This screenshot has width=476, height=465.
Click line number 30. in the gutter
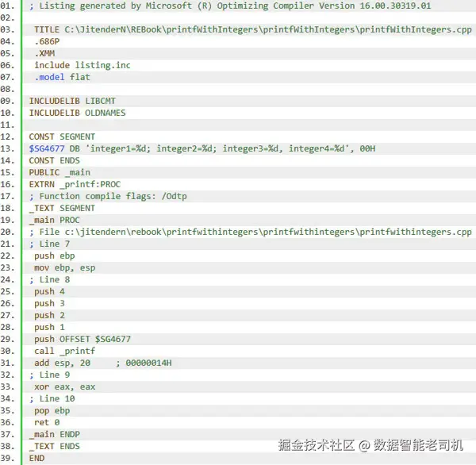[8, 351]
